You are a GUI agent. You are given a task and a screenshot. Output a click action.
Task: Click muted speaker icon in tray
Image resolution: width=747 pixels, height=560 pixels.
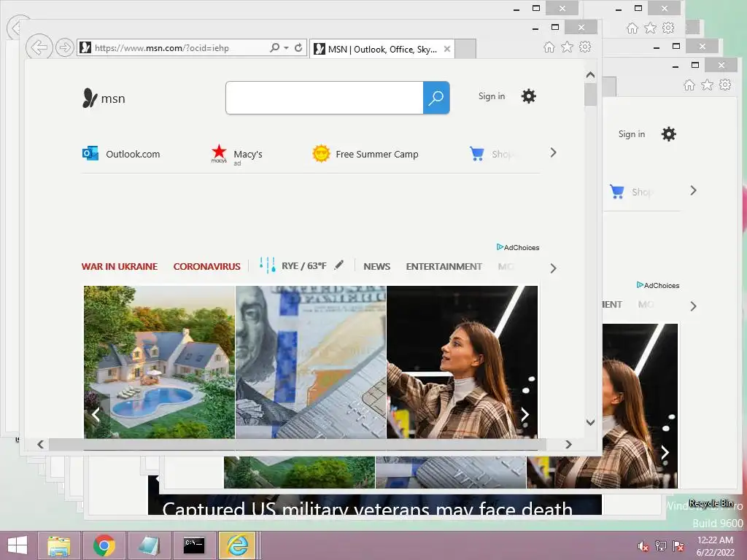643,546
